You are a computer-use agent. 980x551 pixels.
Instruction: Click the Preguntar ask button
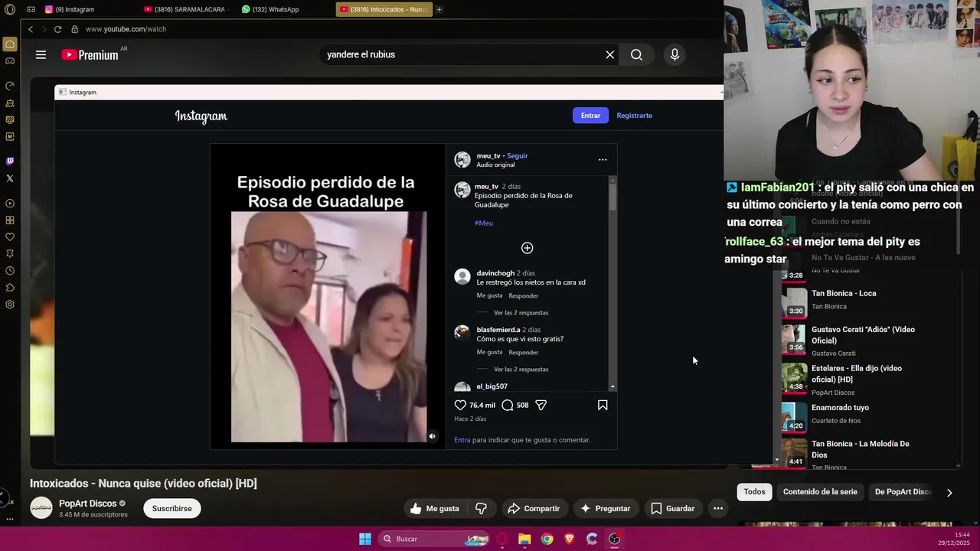[x=605, y=508]
